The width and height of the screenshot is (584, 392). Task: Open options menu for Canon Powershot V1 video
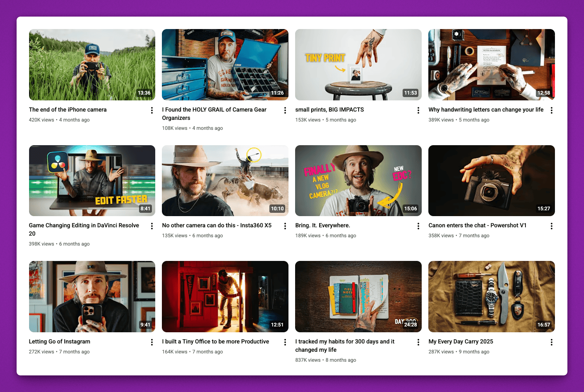[551, 226]
